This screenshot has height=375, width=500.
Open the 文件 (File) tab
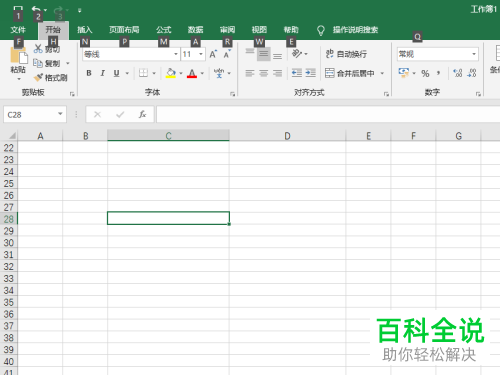(x=18, y=30)
